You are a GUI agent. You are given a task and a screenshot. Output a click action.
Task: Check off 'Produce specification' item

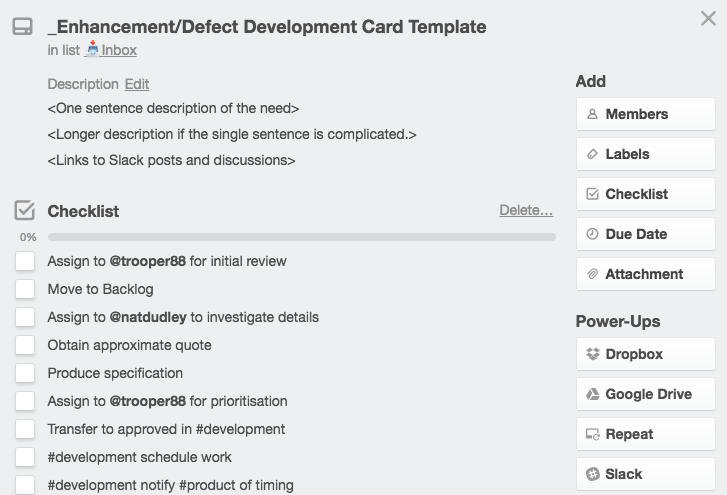pyautogui.click(x=25, y=373)
